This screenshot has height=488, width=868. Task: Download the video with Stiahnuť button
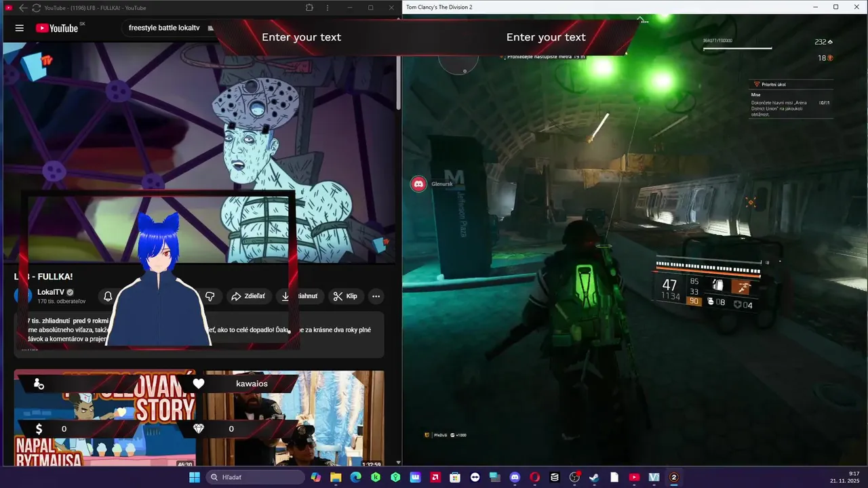[x=300, y=296]
